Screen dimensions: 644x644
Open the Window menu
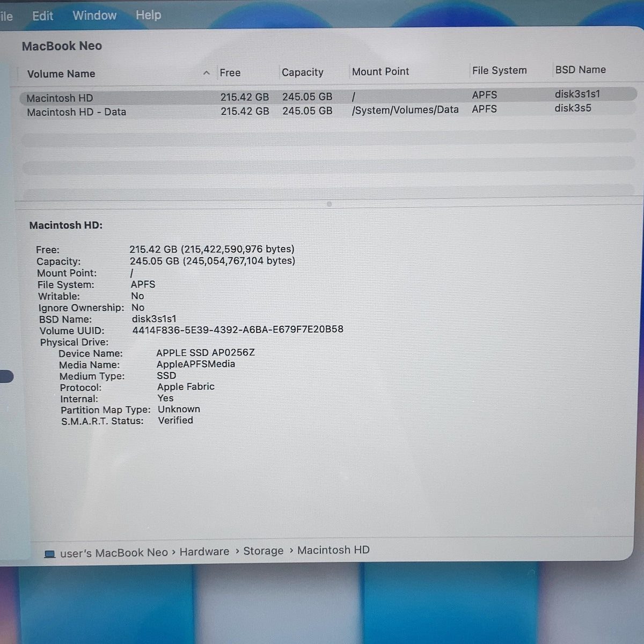point(94,15)
